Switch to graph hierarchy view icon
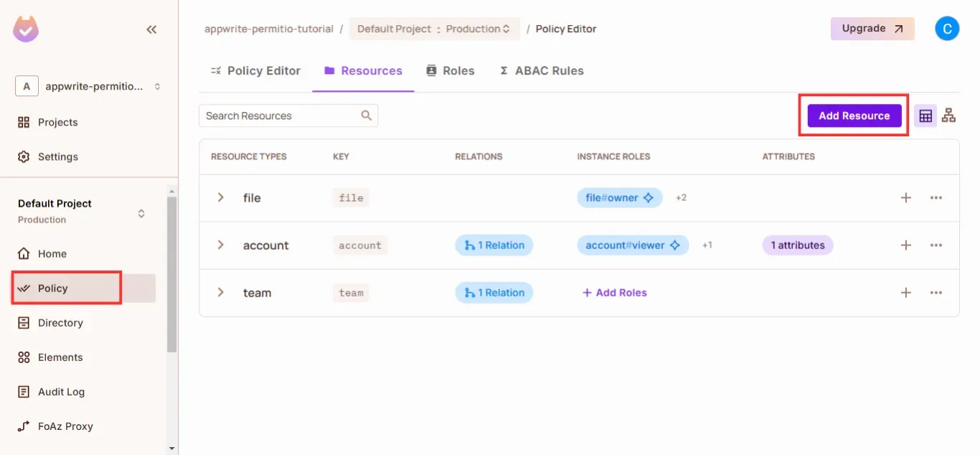 click(949, 116)
